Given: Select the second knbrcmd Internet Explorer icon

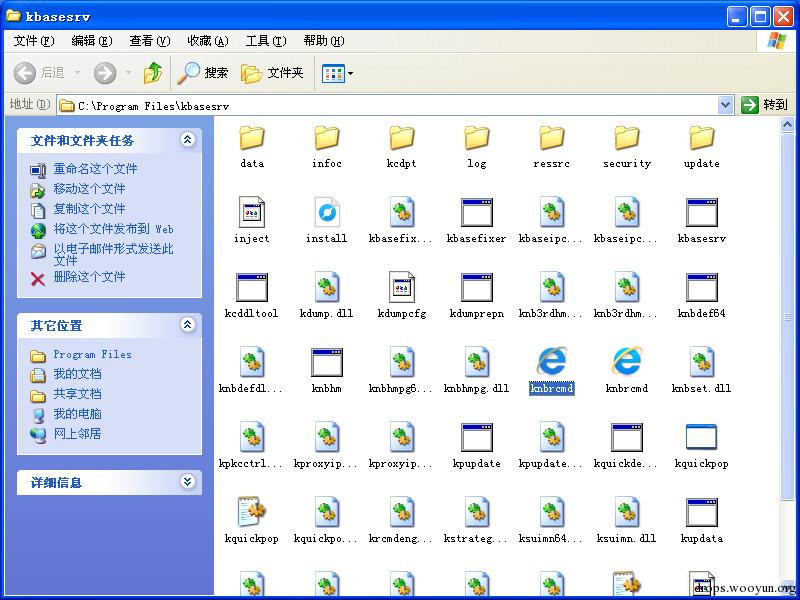Looking at the screenshot, I should coord(627,362).
